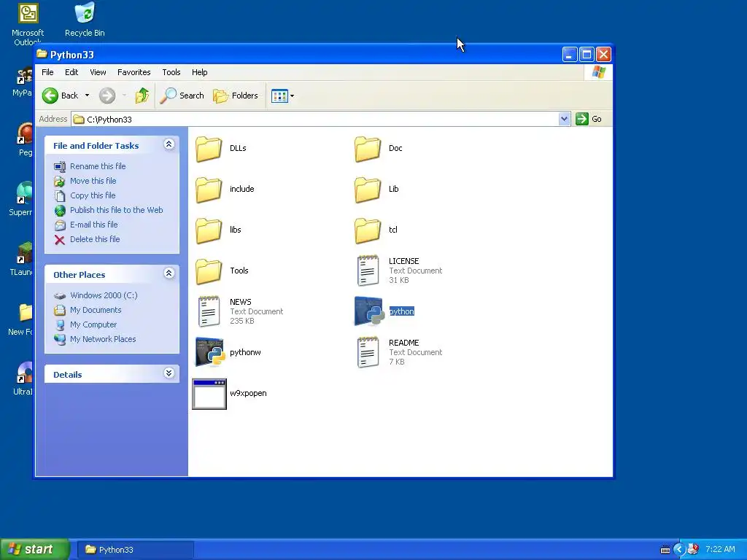
Task: Show hidden tray icons arrow
Action: click(679, 550)
